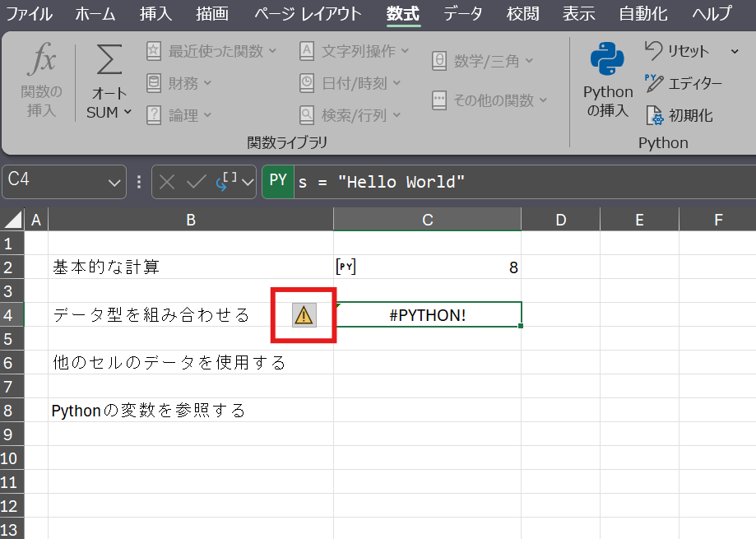756x539 pixels.
Task: Click the Insert Python icon
Action: [x=608, y=62]
